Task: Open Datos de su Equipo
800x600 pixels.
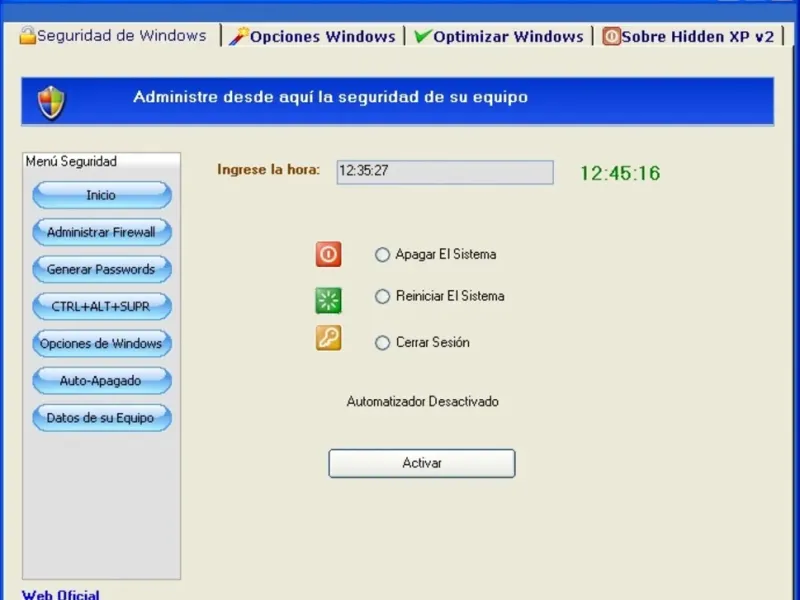Action: [x=102, y=418]
